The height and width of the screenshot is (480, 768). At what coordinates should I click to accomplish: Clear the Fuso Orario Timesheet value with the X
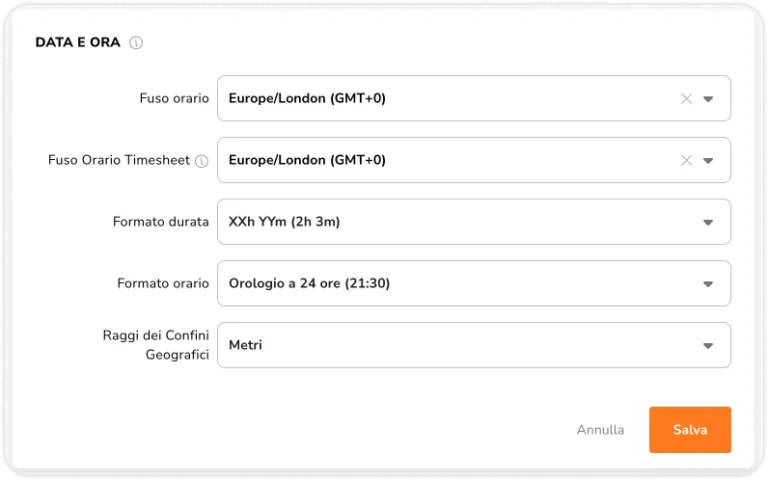(x=686, y=160)
